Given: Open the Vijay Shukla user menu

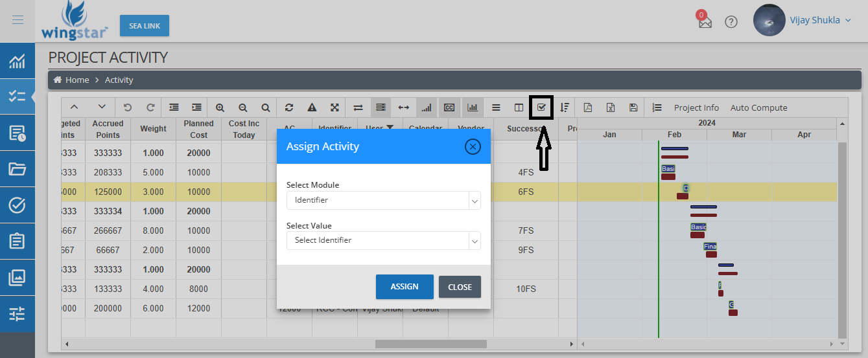Looking at the screenshot, I should pyautogui.click(x=819, y=21).
